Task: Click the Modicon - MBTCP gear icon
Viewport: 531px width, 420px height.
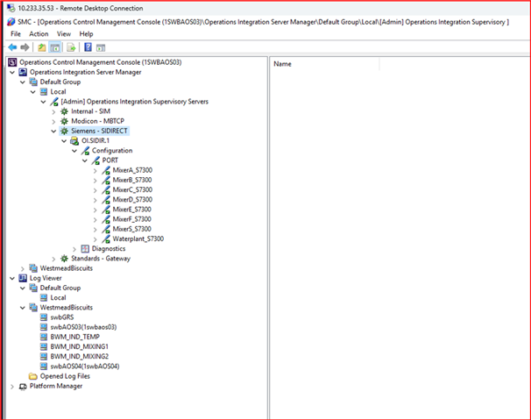Action: click(x=64, y=121)
